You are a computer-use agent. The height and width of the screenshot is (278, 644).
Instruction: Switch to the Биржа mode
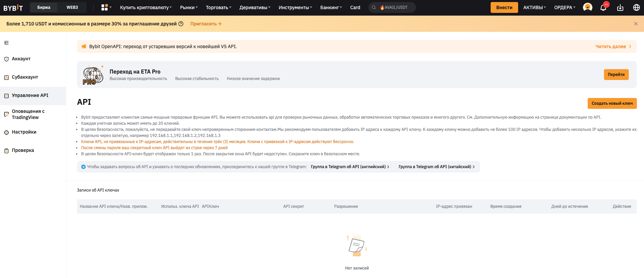pos(44,7)
